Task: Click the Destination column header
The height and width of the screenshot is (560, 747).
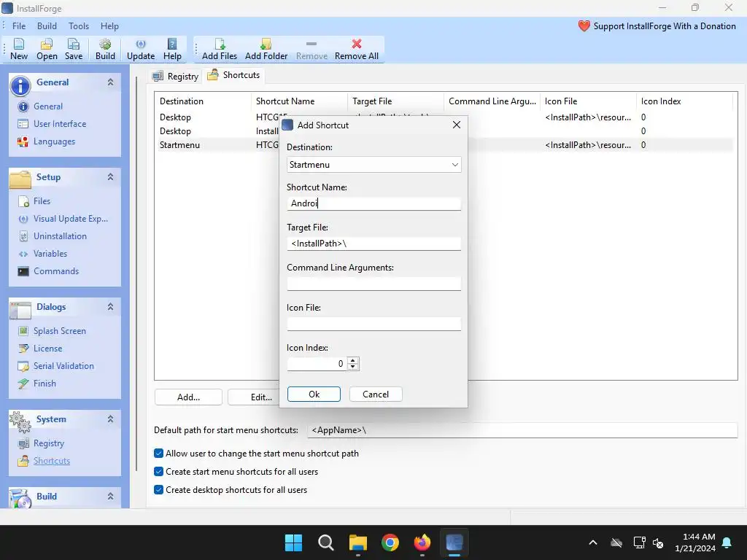Action: click(x=203, y=101)
